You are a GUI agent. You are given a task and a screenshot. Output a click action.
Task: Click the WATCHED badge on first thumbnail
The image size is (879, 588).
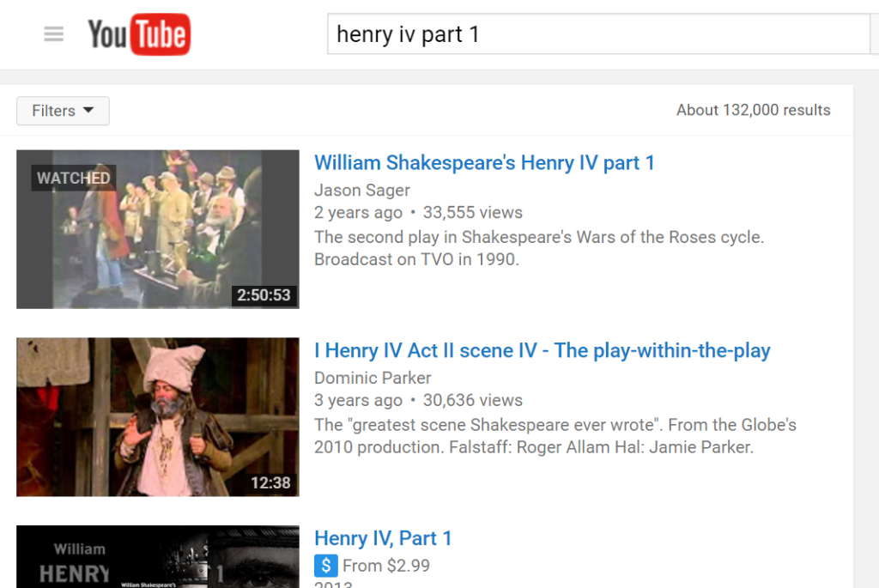(x=73, y=178)
